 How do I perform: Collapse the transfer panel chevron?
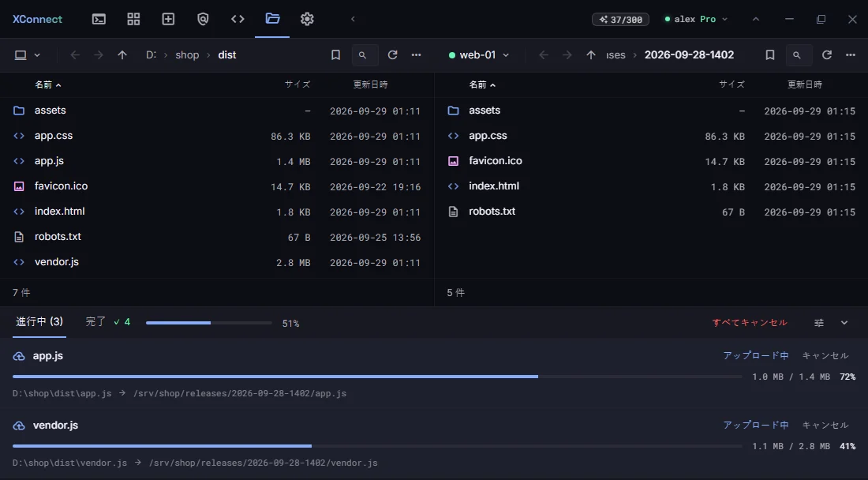pos(844,323)
